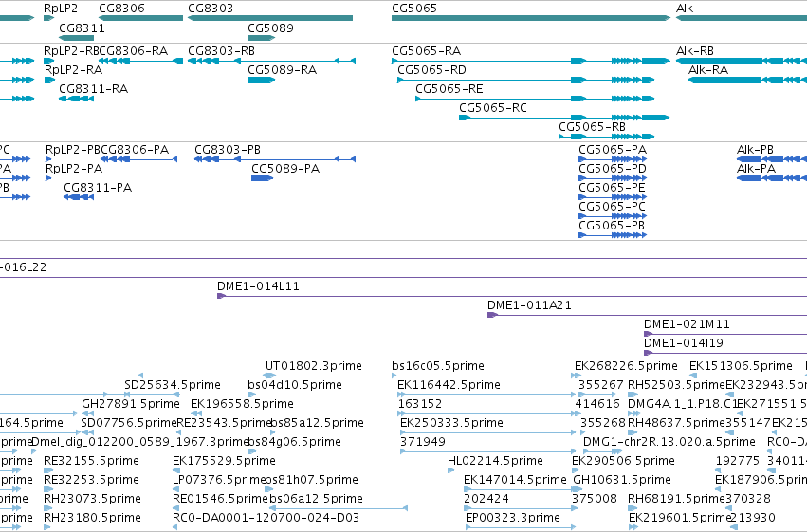Image resolution: width=807 pixels, height=532 pixels.
Task: Click the CG5089 gene label
Action: click(x=270, y=28)
